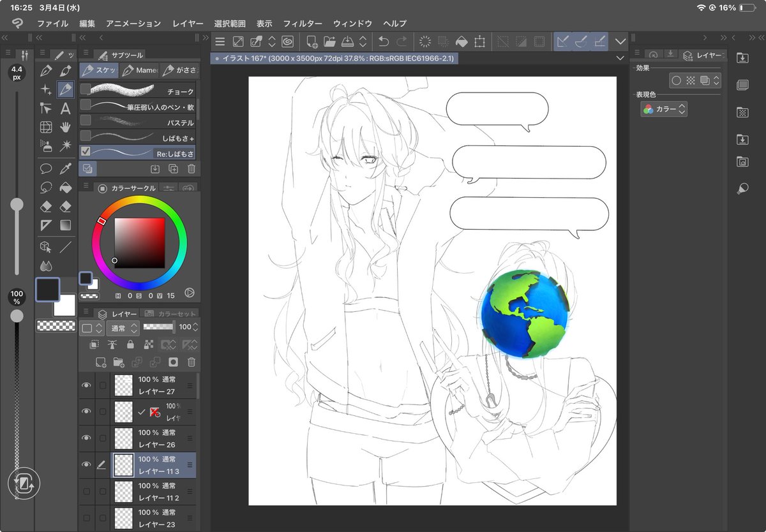Screen dimensions: 766x532
Task: Expand the canvas info bar chevron
Action: 619,57
